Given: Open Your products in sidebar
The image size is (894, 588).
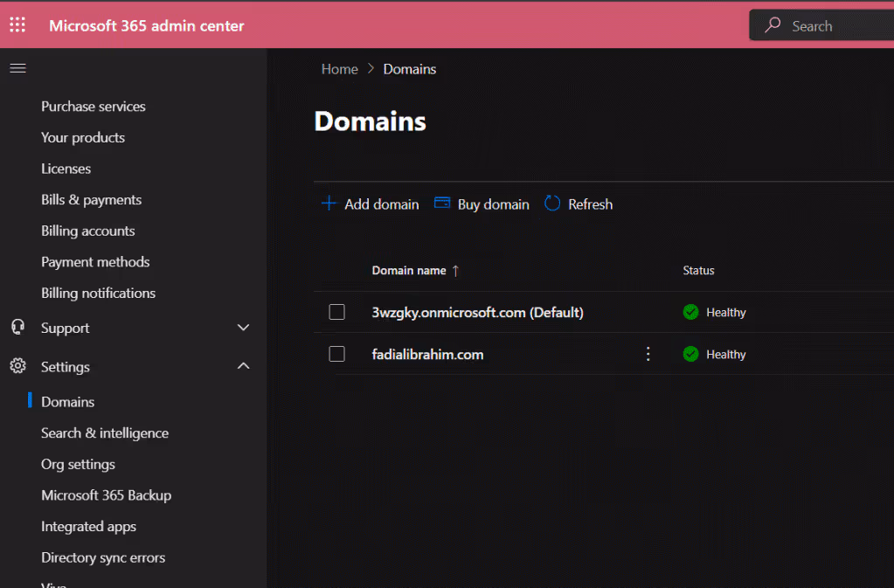Looking at the screenshot, I should pyautogui.click(x=83, y=137).
